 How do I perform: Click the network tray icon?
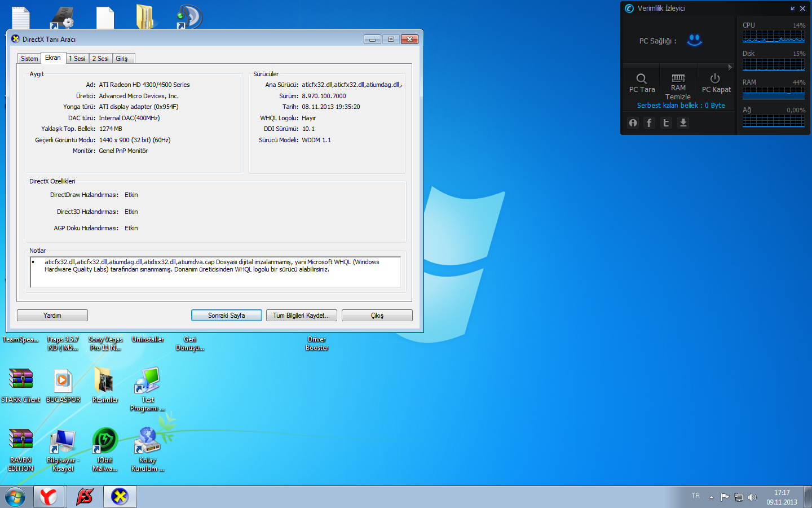pos(738,497)
